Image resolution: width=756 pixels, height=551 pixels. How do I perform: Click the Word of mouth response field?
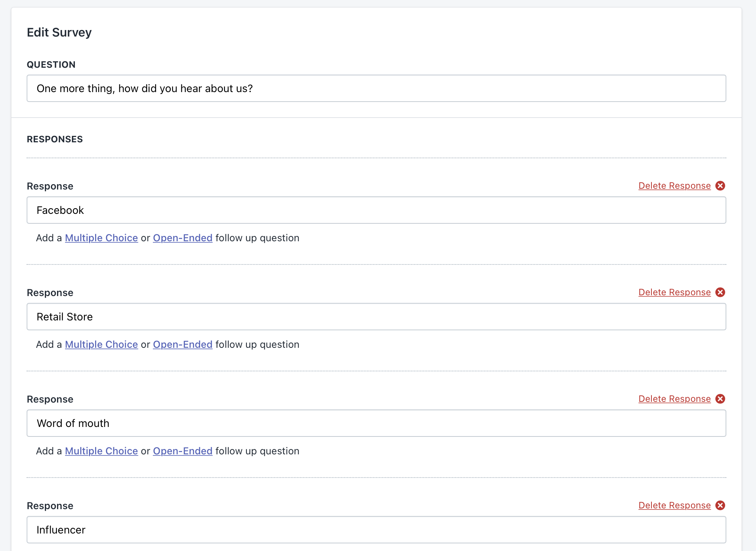(x=376, y=423)
